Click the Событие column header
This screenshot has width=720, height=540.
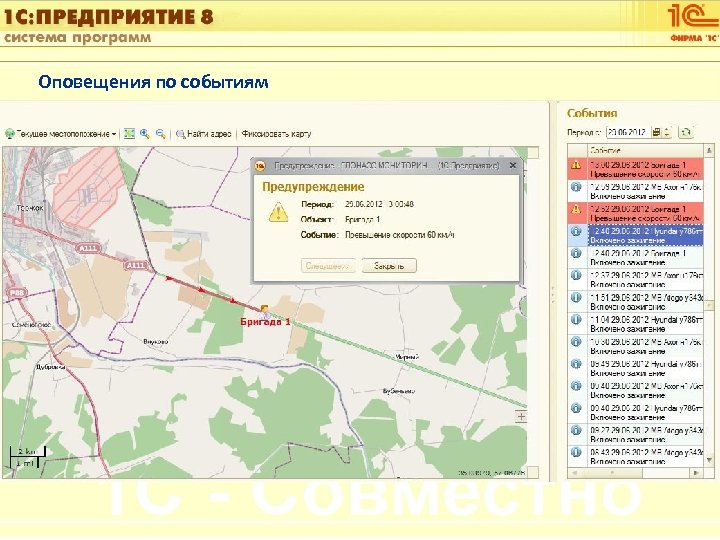pyautogui.click(x=645, y=151)
